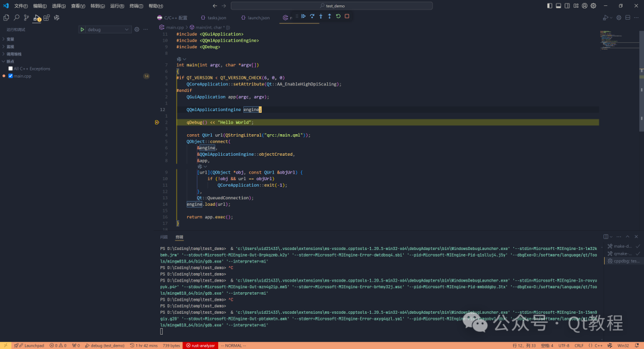Open the Source Control view
Image resolution: width=644 pixels, height=349 pixels.
(26, 18)
